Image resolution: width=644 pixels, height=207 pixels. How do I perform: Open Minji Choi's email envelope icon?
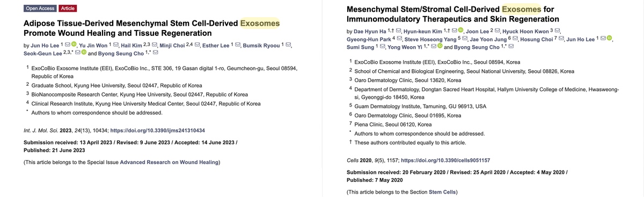click(197, 45)
